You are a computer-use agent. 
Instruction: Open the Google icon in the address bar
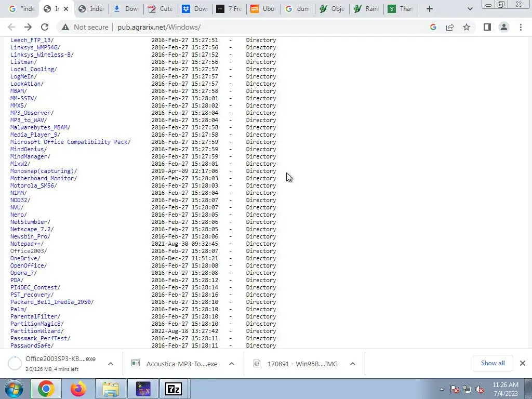(x=433, y=27)
